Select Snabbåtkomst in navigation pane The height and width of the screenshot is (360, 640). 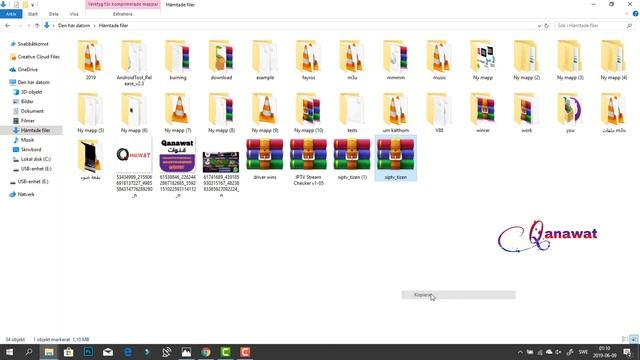[x=33, y=44]
